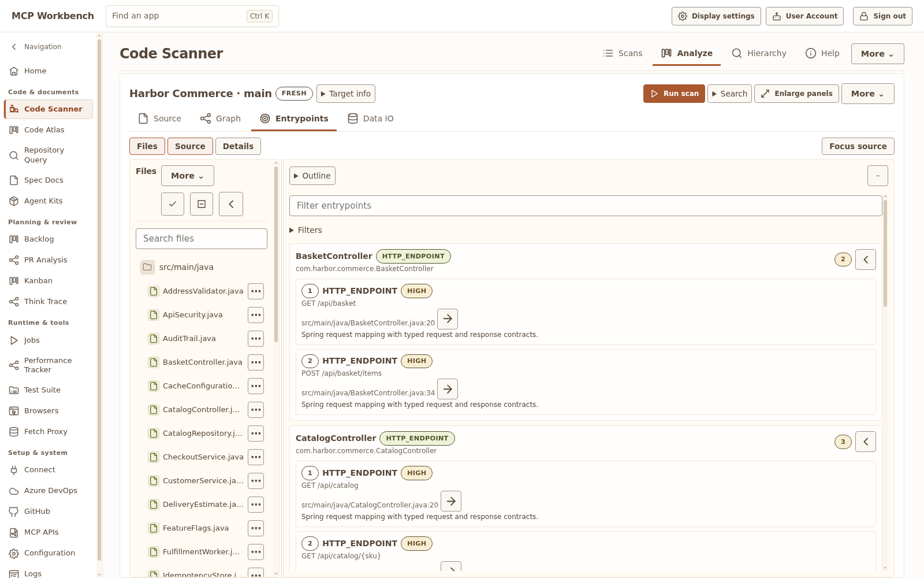Image resolution: width=924 pixels, height=578 pixels.
Task: Click the select-all checkmark icon in Files
Action: (x=173, y=204)
